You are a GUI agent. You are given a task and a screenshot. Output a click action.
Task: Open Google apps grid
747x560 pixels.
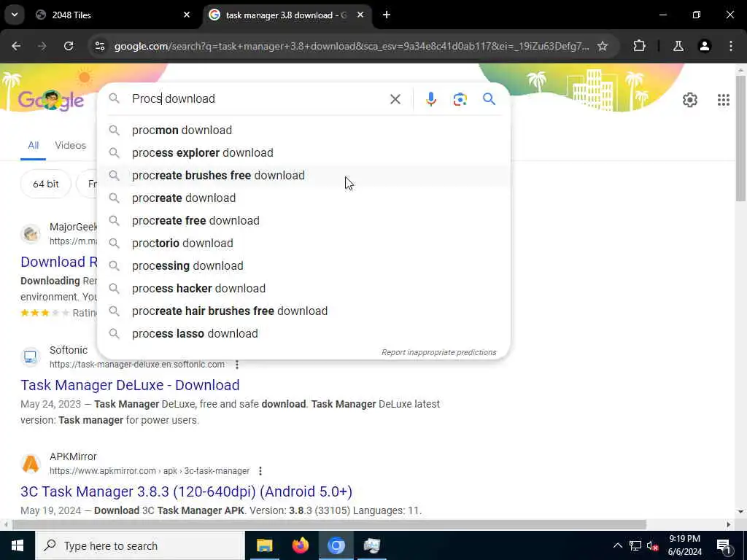tap(723, 99)
